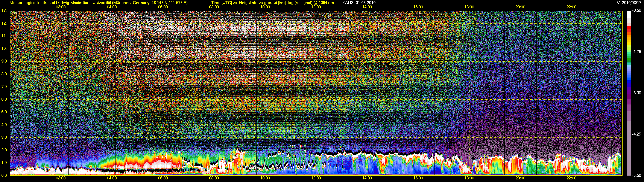
Task: Click the 14:00 label on the top time axis
Action: [367, 7]
